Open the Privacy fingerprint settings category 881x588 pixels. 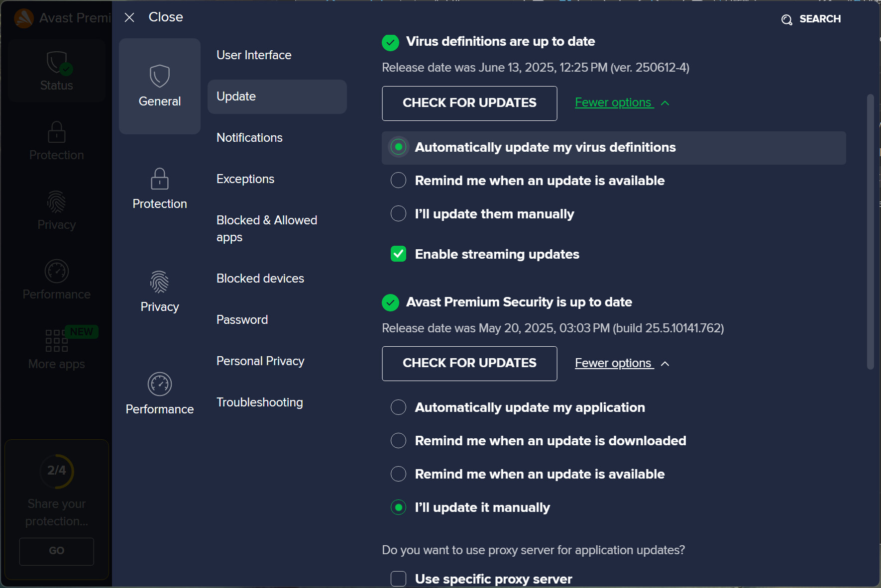click(159, 292)
